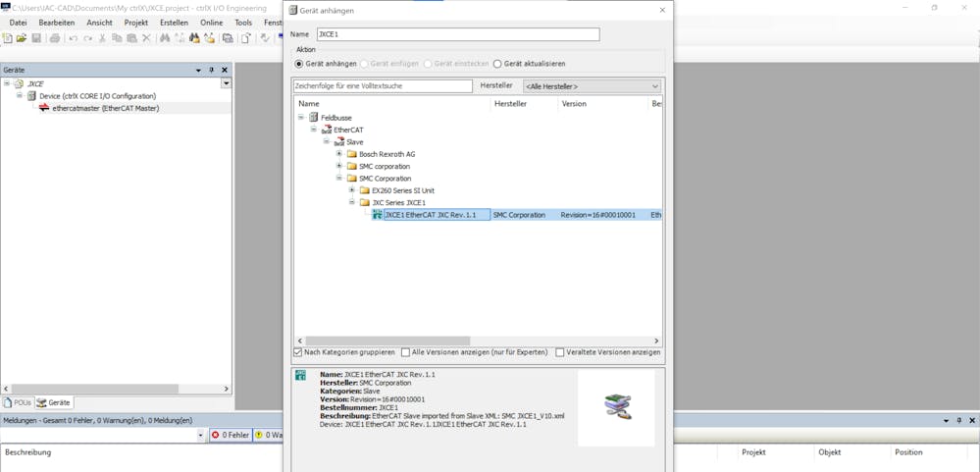Click the Redo arrow icon

point(88,38)
